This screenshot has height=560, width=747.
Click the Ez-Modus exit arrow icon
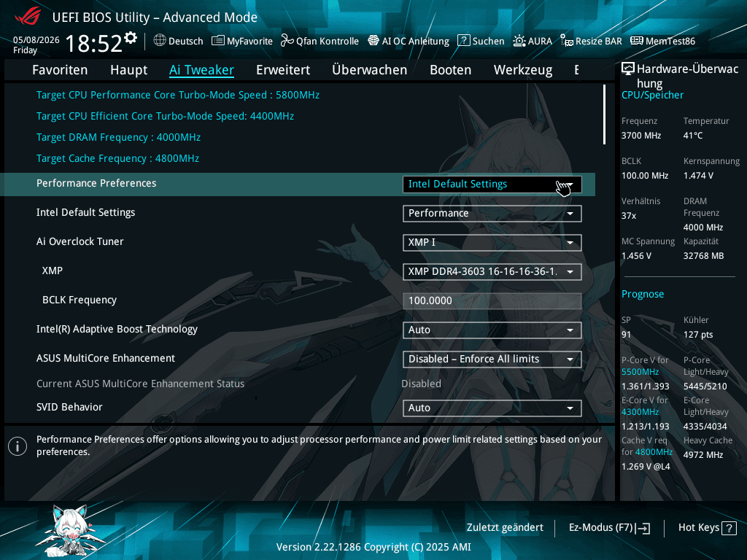click(x=643, y=528)
